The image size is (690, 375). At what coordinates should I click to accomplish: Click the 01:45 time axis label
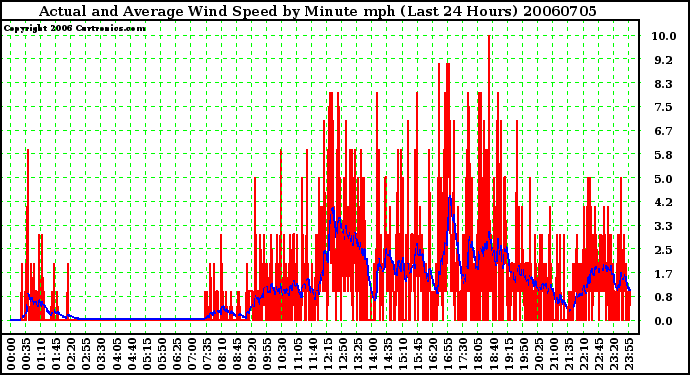[x=56, y=354]
